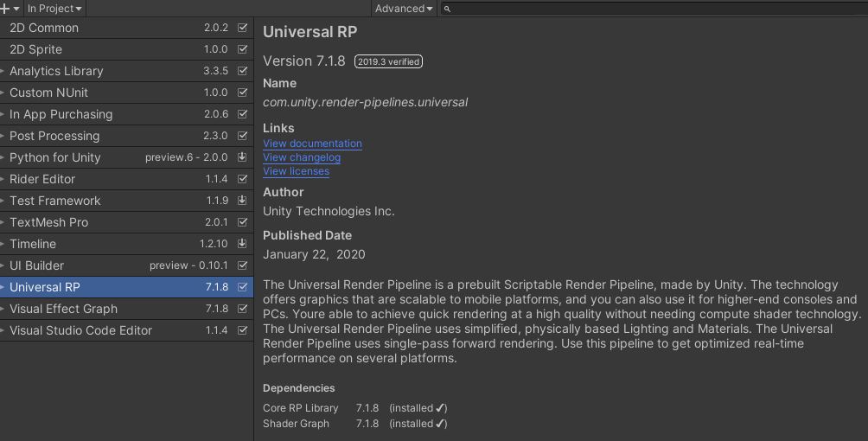The image size is (868, 441).
Task: Click installed checkmark icon for TextMesh Pro
Action: pos(242,221)
